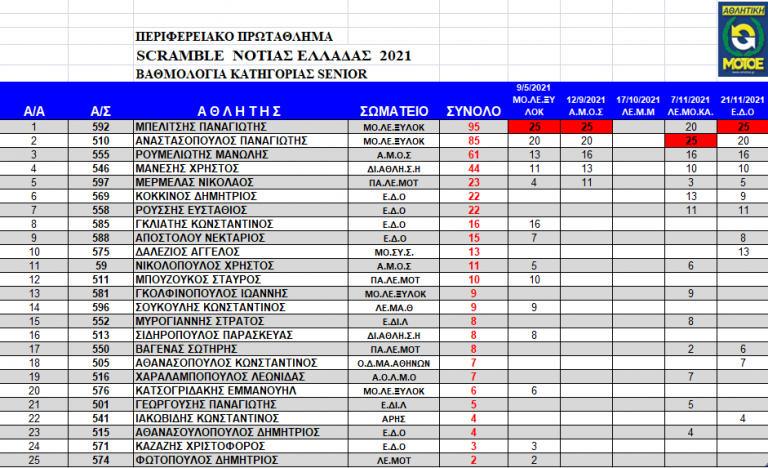
Task: Click the SCRAMBLE ΝΟΤΙΑΣ ΕΛΛΑΔΑΣ 2021 heading
Action: (274, 55)
